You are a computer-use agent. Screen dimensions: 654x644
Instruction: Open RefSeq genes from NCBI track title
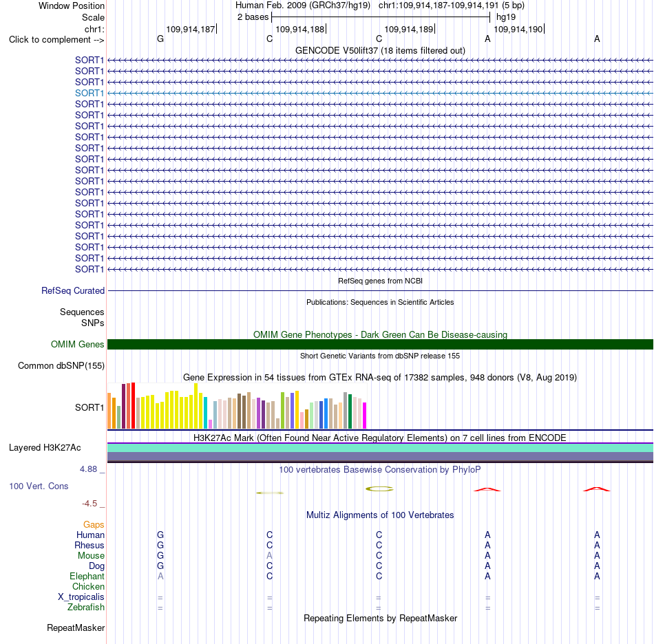(x=380, y=281)
